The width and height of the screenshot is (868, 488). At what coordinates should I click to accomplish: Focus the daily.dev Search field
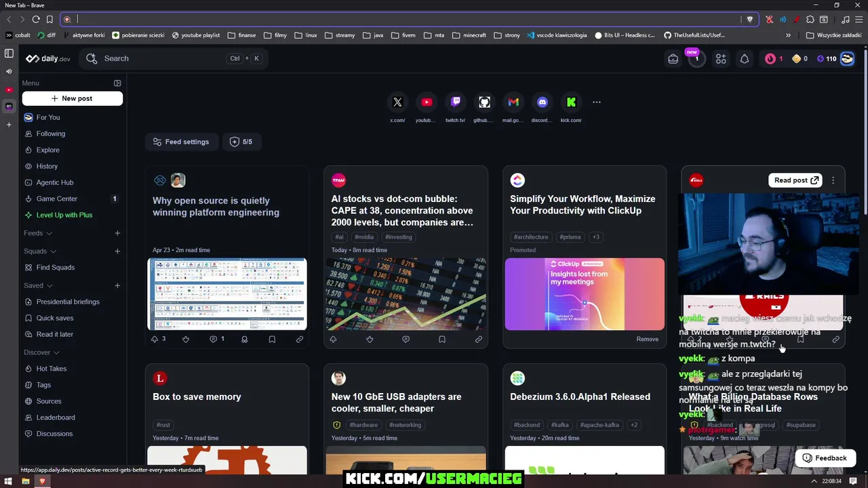tap(174, 59)
